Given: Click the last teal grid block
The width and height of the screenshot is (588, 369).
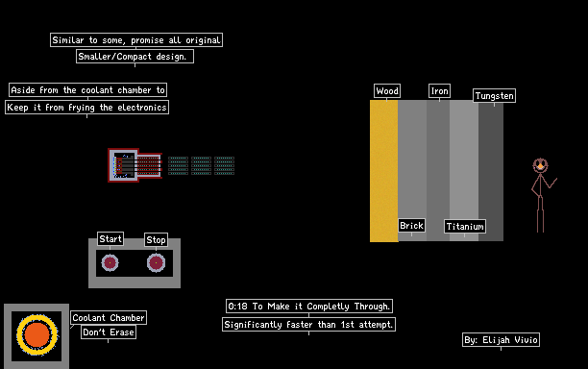Looking at the screenshot, I should [x=224, y=165].
